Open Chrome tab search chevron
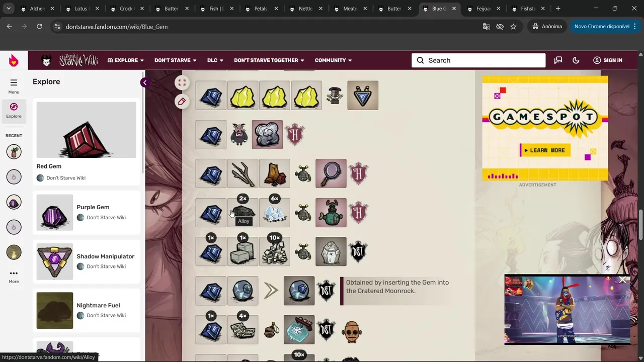Screen dimensions: 644x362 pyautogui.click(x=9, y=9)
